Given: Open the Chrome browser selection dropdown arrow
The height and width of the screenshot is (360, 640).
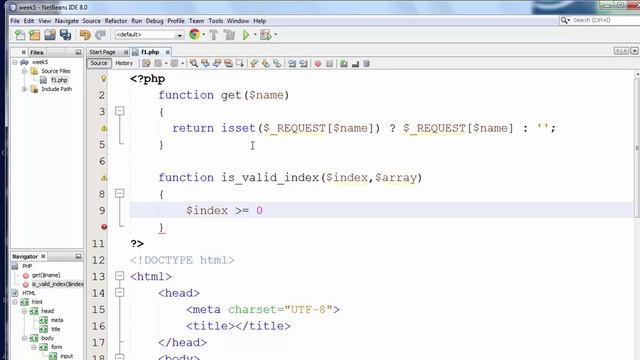Looking at the screenshot, I should (204, 35).
